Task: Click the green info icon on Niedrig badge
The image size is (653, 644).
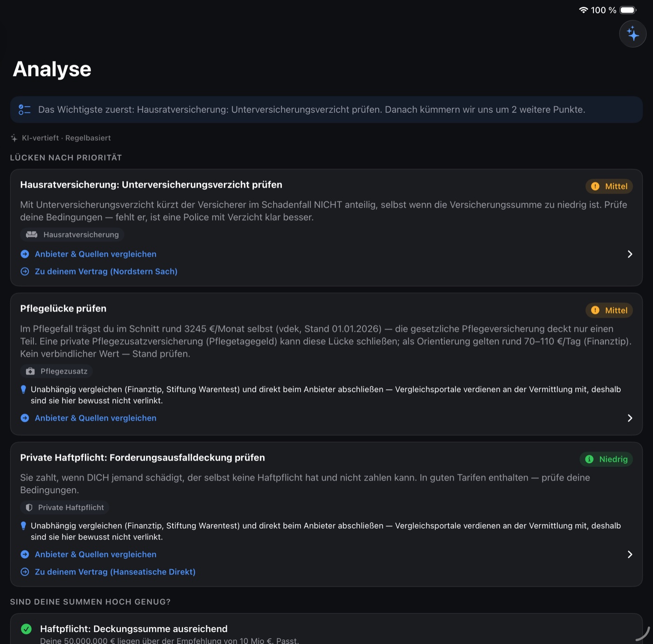Action: pos(590,459)
